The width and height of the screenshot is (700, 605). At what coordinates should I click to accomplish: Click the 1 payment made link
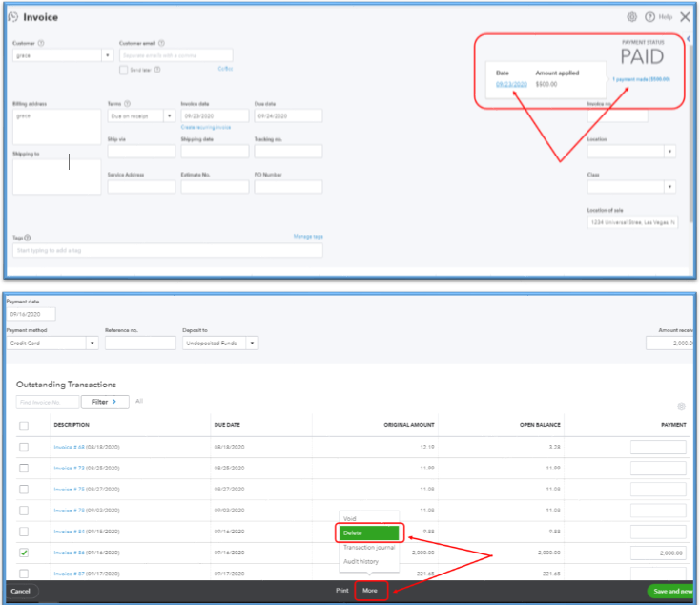[x=641, y=79]
